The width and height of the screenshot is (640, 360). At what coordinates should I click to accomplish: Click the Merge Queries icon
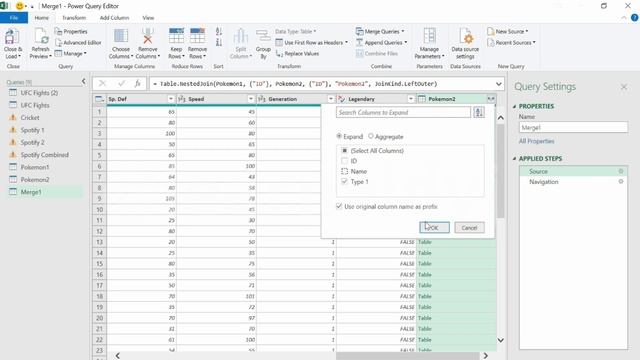(x=359, y=31)
